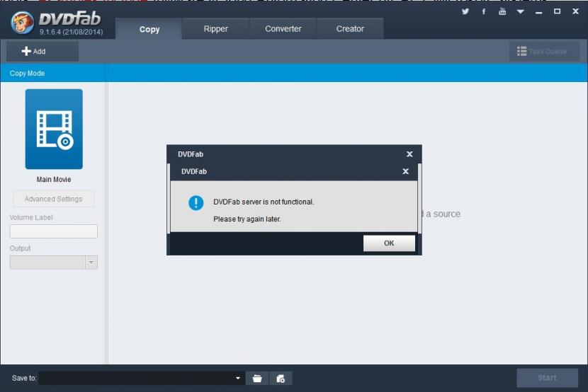Click the DVDFab monkey logo

(22, 22)
